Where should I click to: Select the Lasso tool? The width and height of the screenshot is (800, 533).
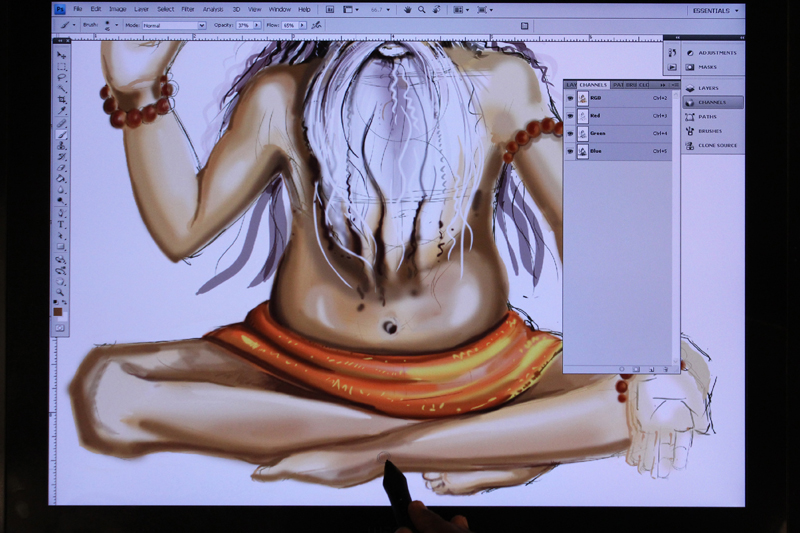click(61, 77)
